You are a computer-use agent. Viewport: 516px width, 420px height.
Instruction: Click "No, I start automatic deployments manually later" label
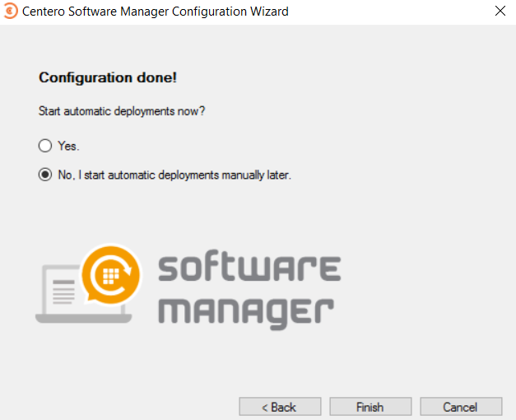click(x=174, y=175)
